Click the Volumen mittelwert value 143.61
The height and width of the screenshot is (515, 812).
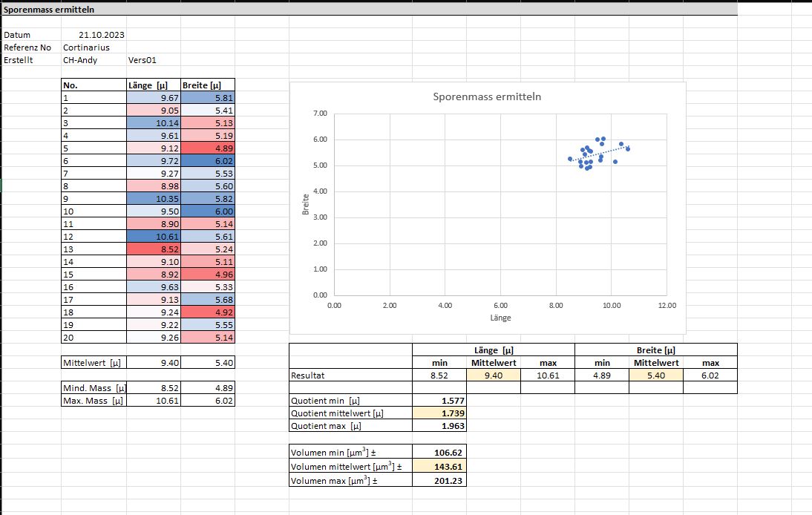439,467
